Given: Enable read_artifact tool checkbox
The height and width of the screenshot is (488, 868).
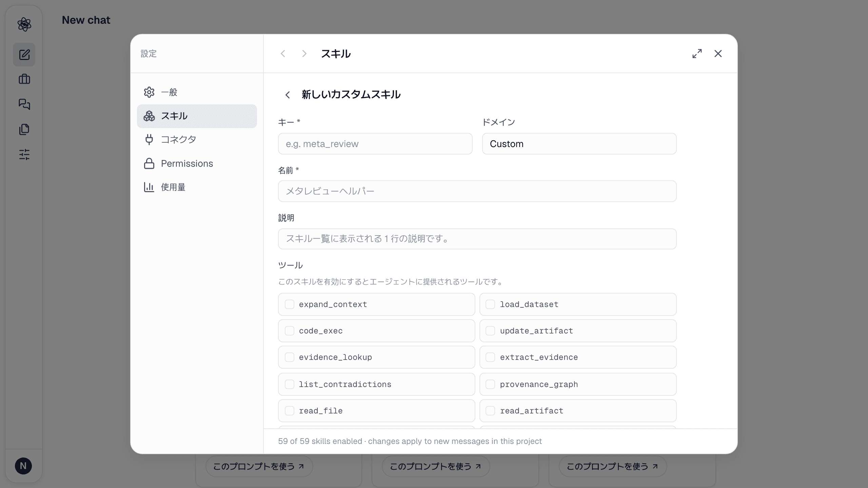Looking at the screenshot, I should point(490,411).
